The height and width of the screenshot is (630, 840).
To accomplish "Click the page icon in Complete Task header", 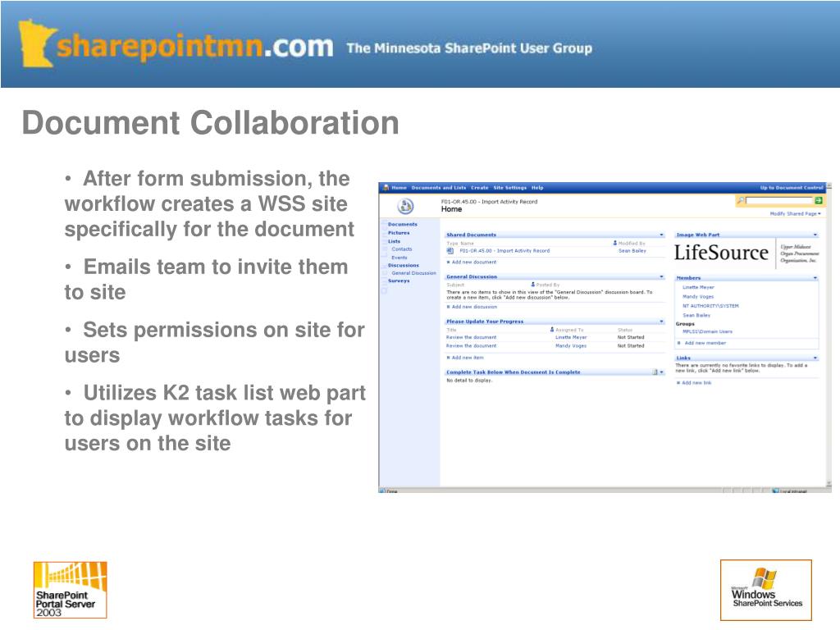I will click(655, 372).
